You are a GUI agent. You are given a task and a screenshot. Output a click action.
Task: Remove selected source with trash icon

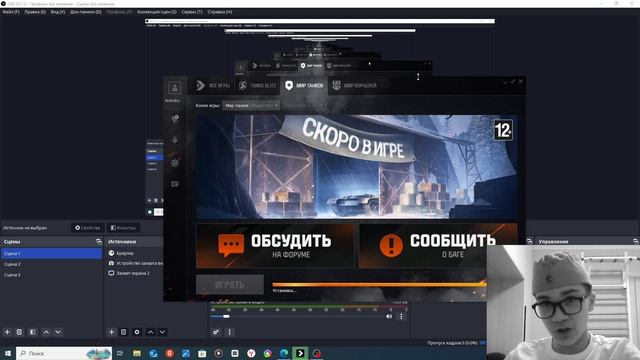pyautogui.click(x=124, y=332)
